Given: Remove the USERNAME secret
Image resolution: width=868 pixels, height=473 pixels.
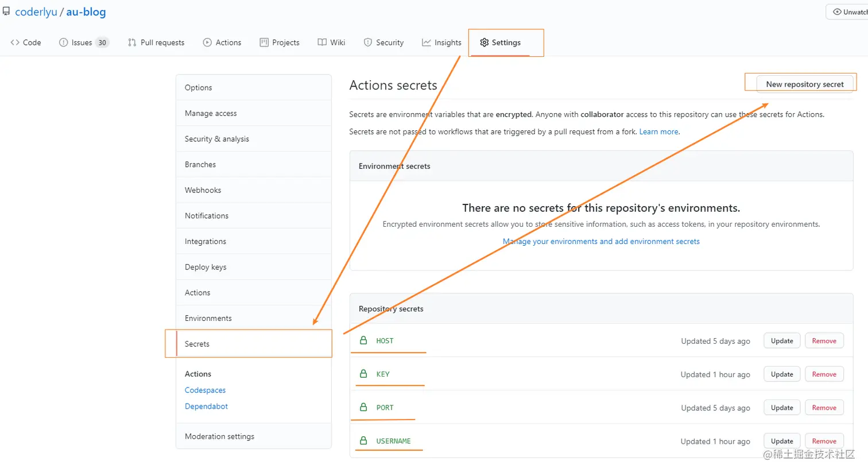Looking at the screenshot, I should (x=824, y=441).
